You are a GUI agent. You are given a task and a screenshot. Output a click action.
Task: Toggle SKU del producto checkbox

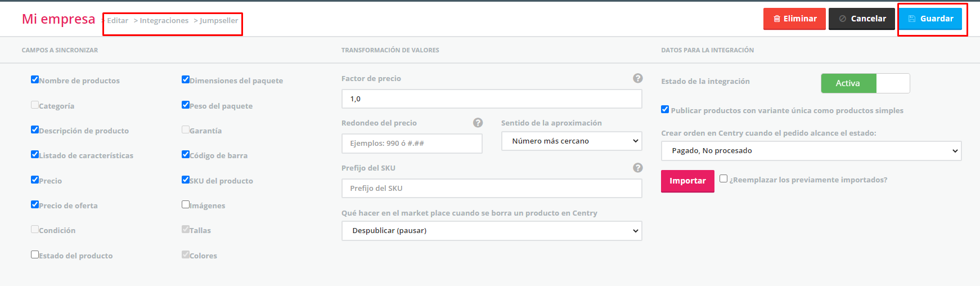pos(186,180)
